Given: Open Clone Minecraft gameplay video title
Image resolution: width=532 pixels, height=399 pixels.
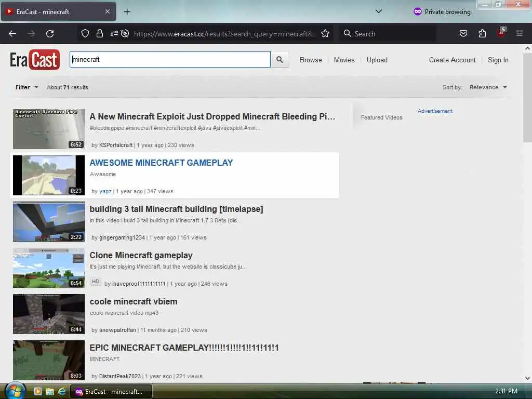Looking at the screenshot, I should pyautogui.click(x=141, y=255).
